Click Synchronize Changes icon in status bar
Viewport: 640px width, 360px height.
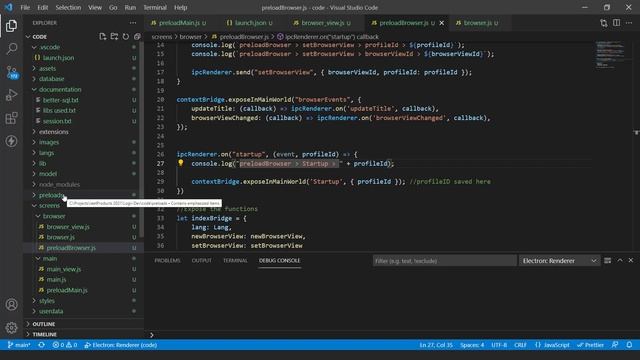[x=41, y=345]
